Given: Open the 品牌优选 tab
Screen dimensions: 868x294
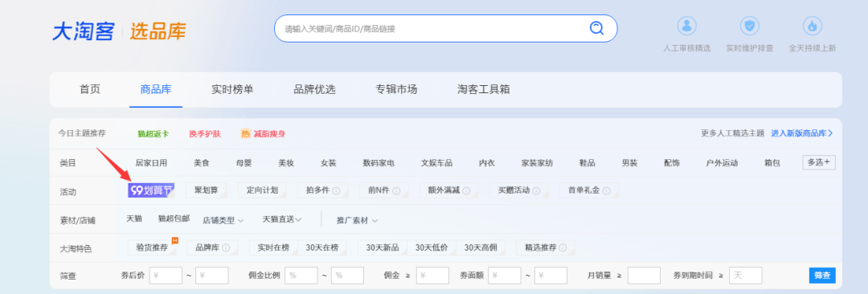Looking at the screenshot, I should 314,89.
